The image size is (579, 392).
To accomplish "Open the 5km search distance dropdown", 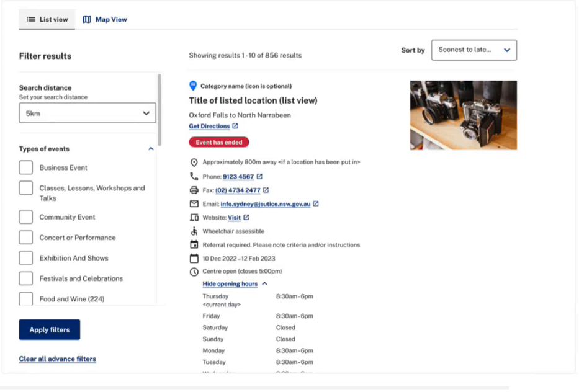I will (87, 113).
